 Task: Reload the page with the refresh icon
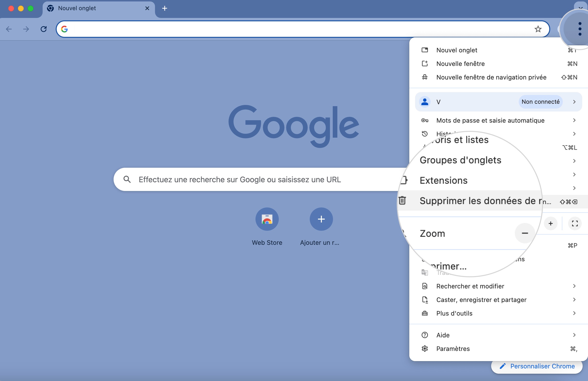coord(44,29)
